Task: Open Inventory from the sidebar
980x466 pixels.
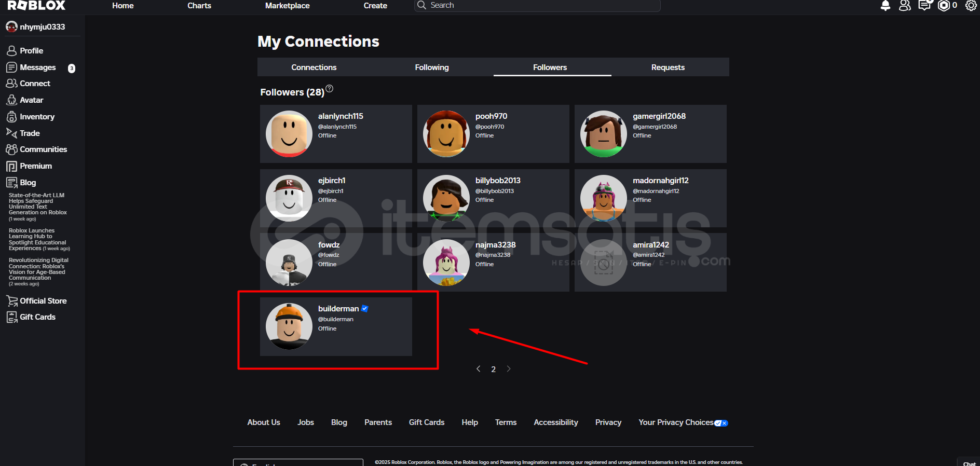Action: tap(37, 117)
